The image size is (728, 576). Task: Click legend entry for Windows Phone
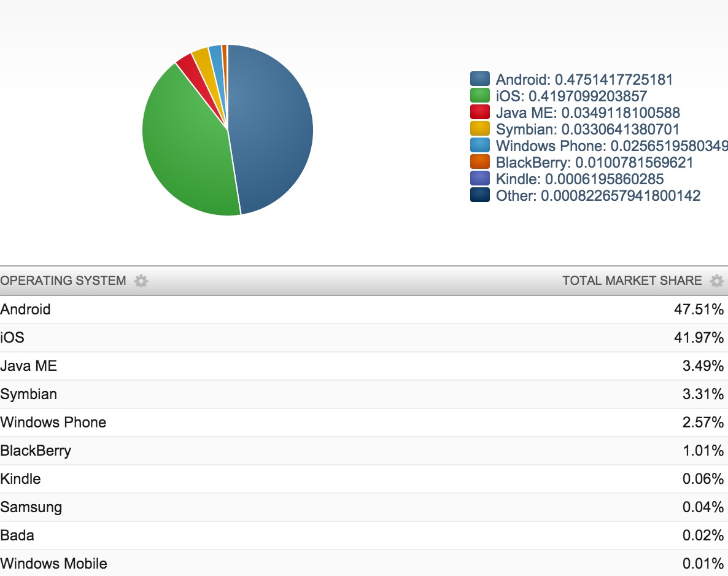point(612,146)
